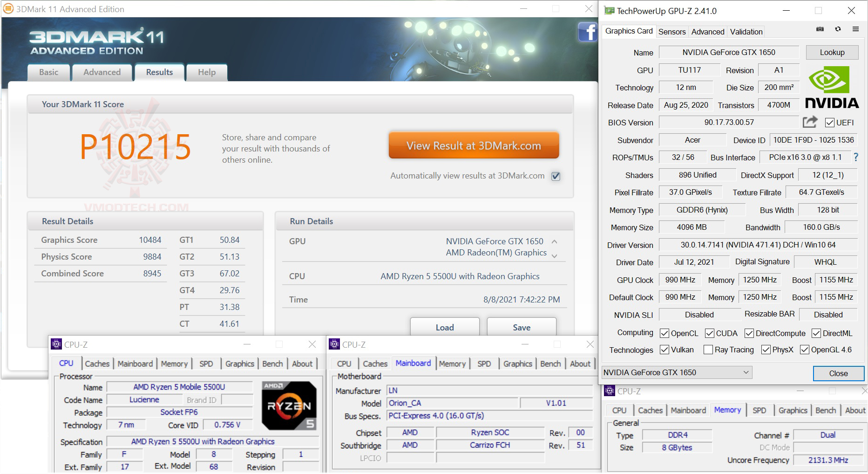This screenshot has width=868, height=474.
Task: Switch to the Advanced tab in 3DMark
Action: [x=102, y=72]
